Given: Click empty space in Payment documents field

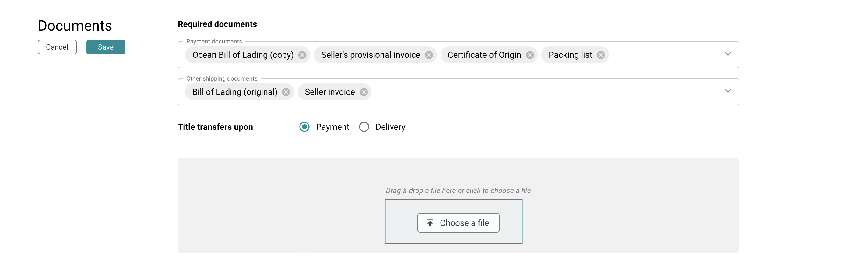Looking at the screenshot, I should [x=664, y=55].
